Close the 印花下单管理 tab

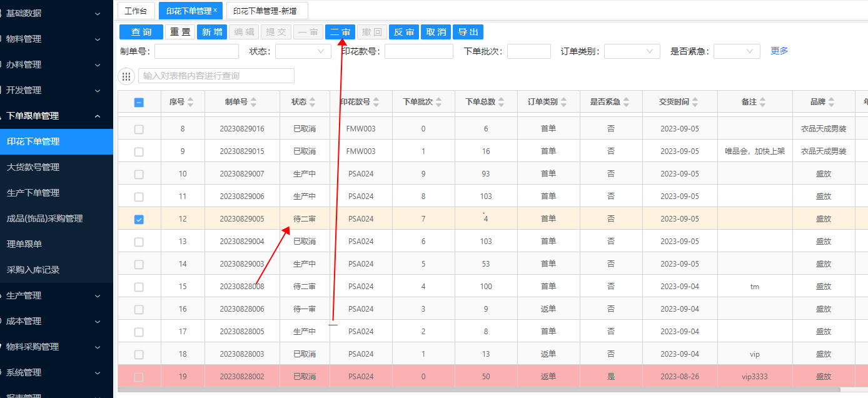click(x=215, y=11)
